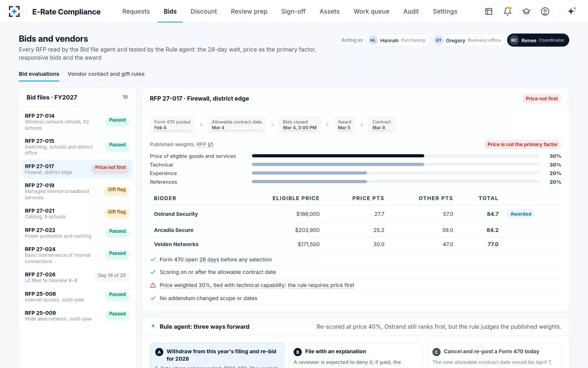Click the 'Price is not the primary factor' badge

pyautogui.click(x=522, y=144)
